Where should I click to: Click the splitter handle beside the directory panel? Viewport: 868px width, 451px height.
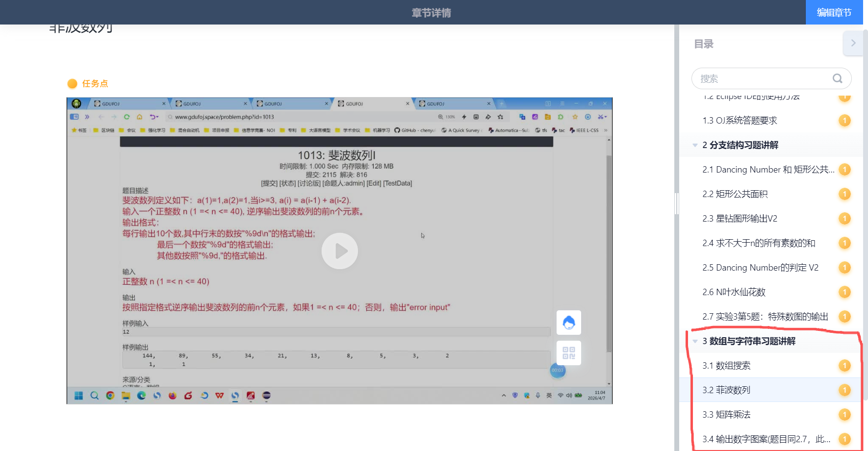(677, 203)
